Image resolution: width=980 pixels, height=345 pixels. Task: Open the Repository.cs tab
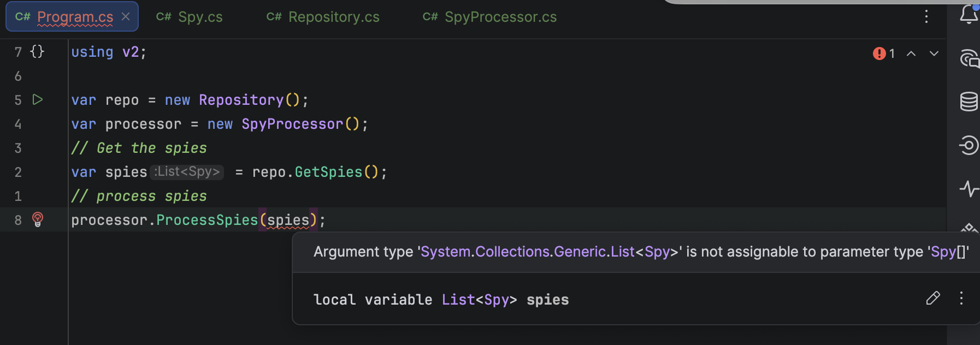(x=322, y=17)
